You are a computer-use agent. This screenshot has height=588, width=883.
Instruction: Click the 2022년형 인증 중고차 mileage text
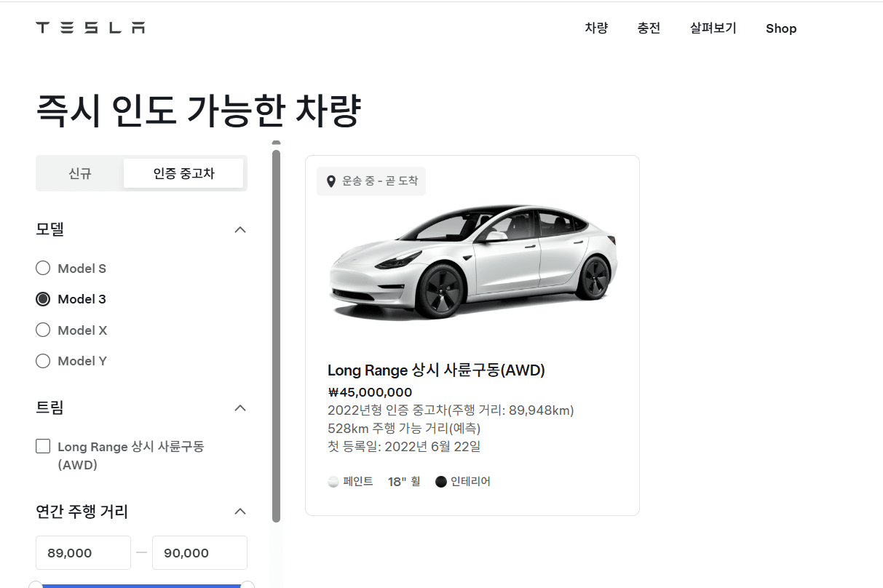coord(451,410)
